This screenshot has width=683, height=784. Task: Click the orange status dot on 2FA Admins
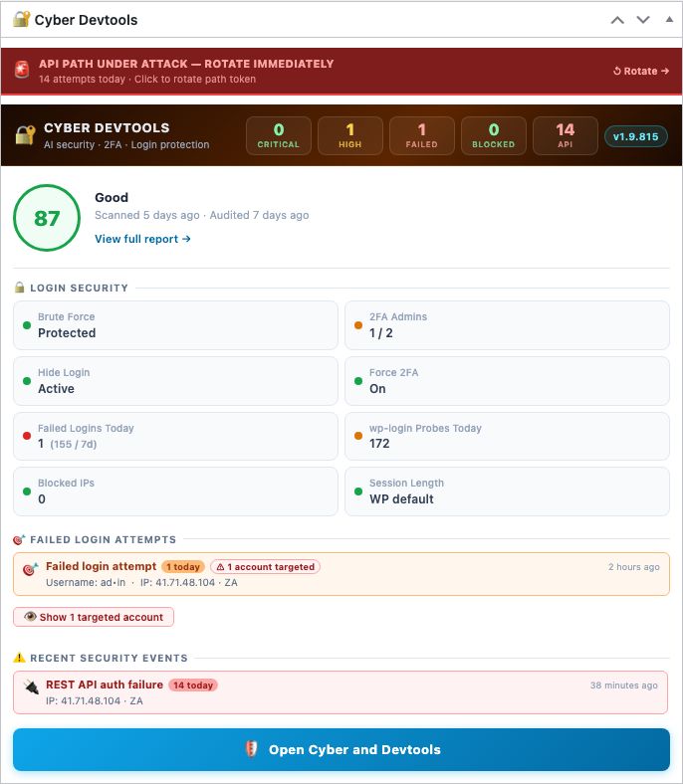(358, 325)
